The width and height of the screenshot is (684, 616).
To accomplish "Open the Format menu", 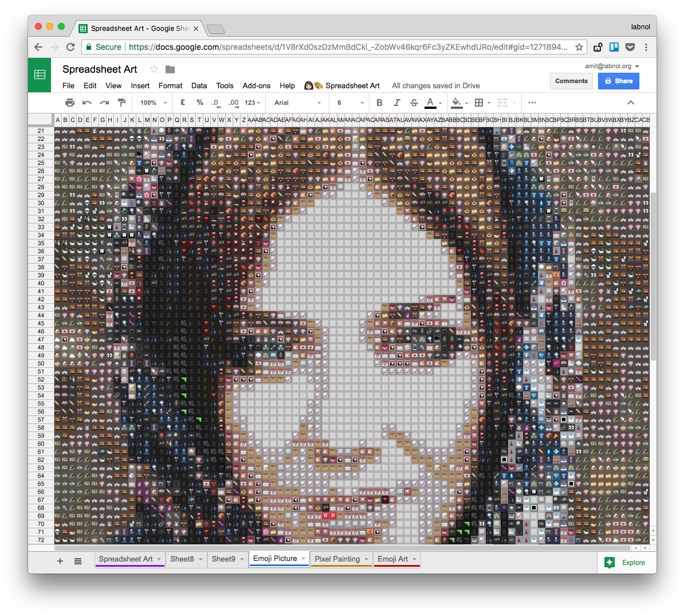I will click(170, 85).
